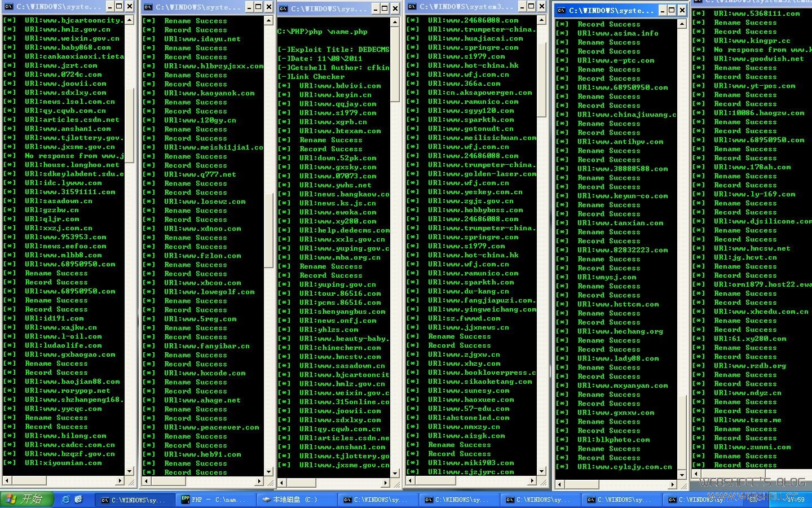812x508 pixels.
Task: Click 'URl:www.hechang.org' line
Action: pyautogui.click(x=620, y=331)
